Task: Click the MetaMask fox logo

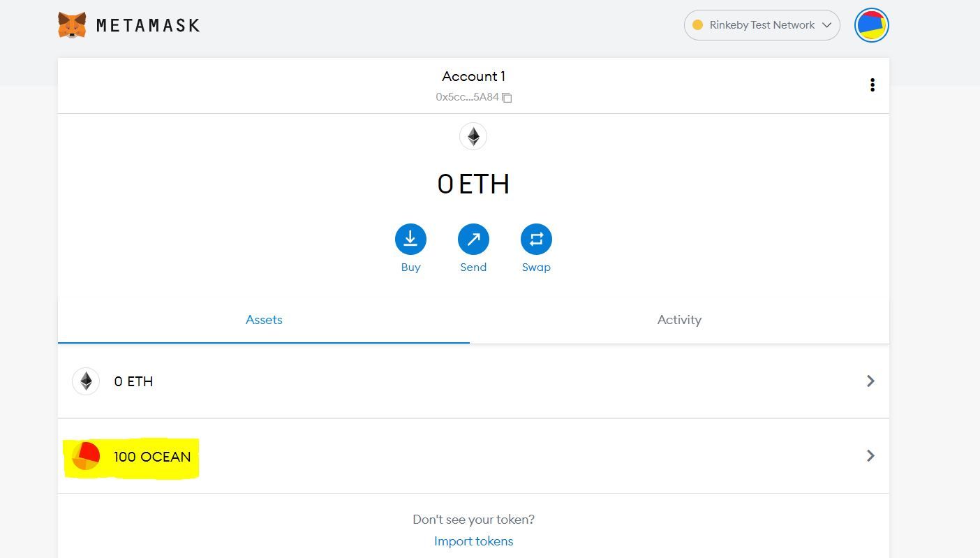Action: 72,25
